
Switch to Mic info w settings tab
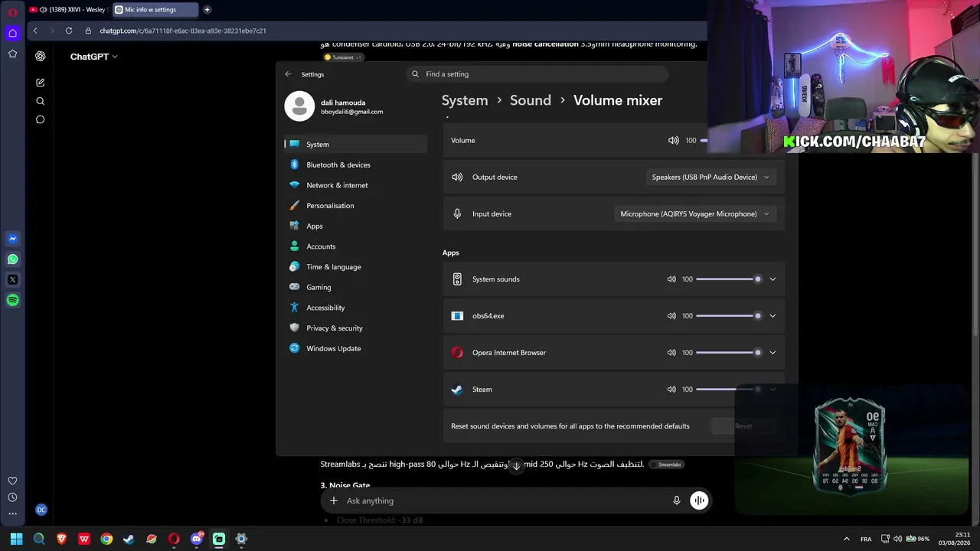point(155,10)
